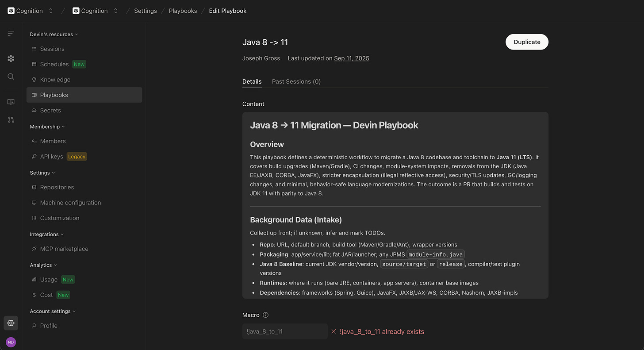This screenshot has height=350, width=644.
Task: Click the info icon next to Macro
Action: 265,315
